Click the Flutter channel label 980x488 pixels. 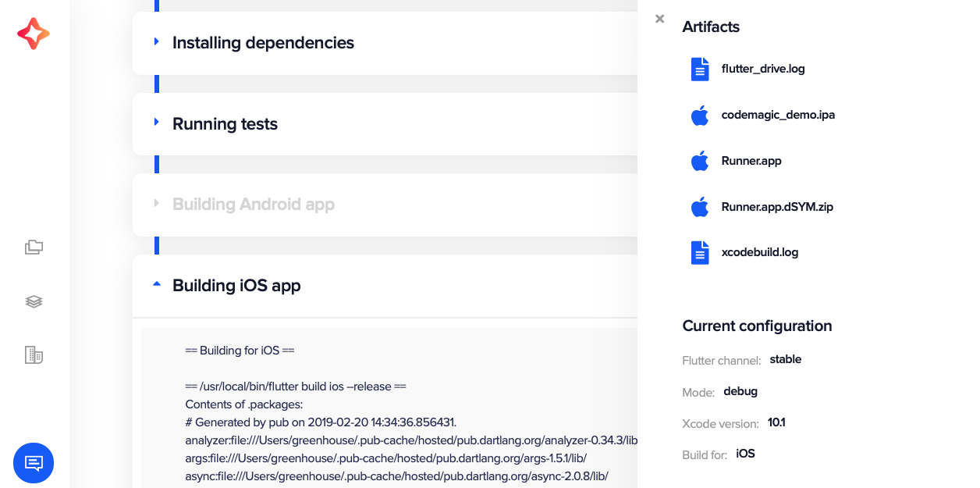coord(722,361)
